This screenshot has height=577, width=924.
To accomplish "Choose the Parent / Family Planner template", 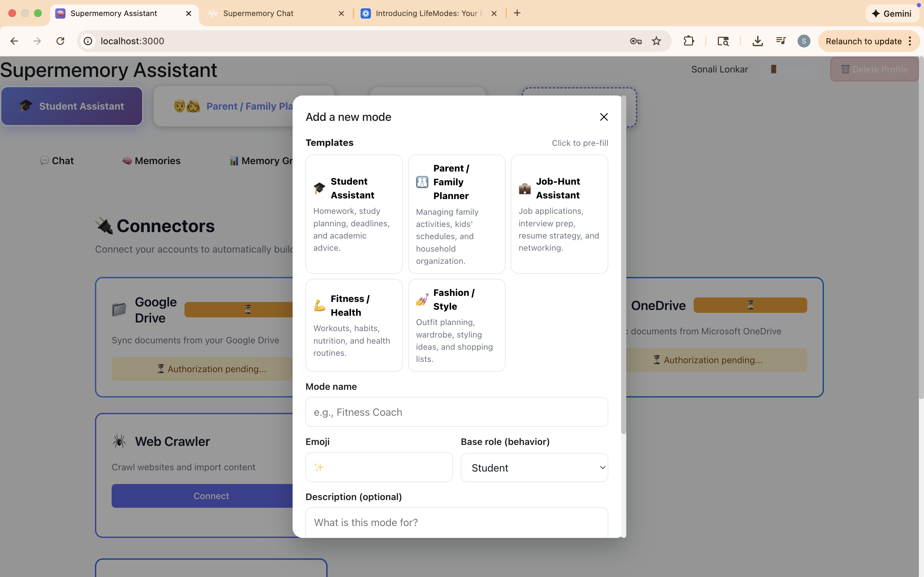I will (x=456, y=214).
